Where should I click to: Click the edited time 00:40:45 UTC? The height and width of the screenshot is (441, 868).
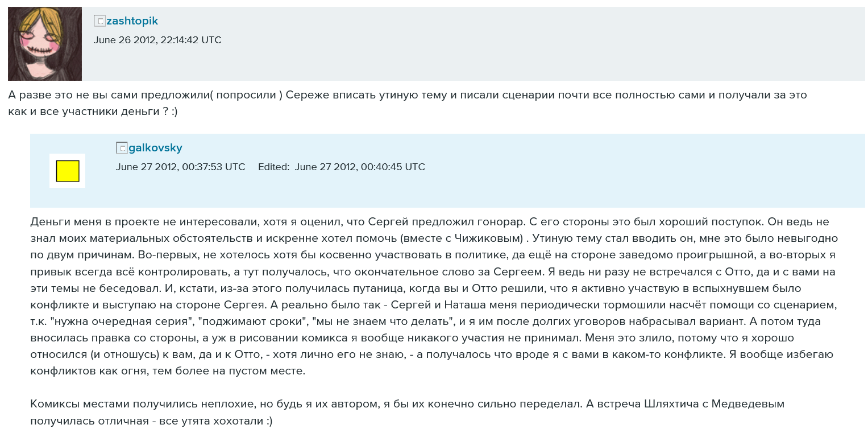pyautogui.click(x=360, y=167)
